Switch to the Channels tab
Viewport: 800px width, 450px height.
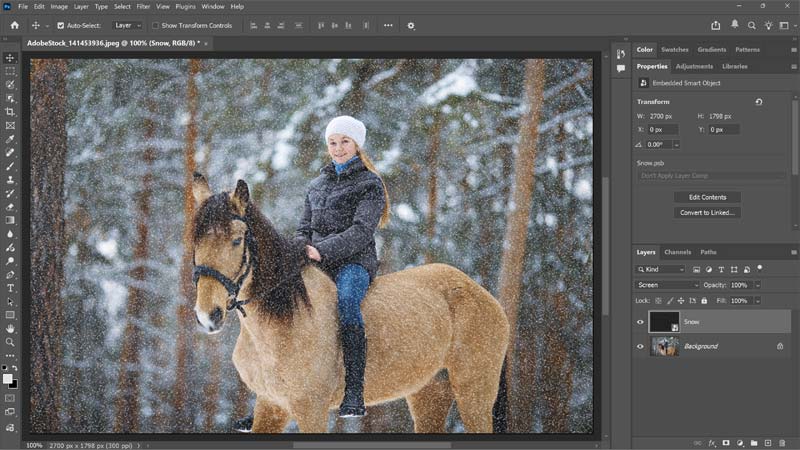tap(677, 252)
